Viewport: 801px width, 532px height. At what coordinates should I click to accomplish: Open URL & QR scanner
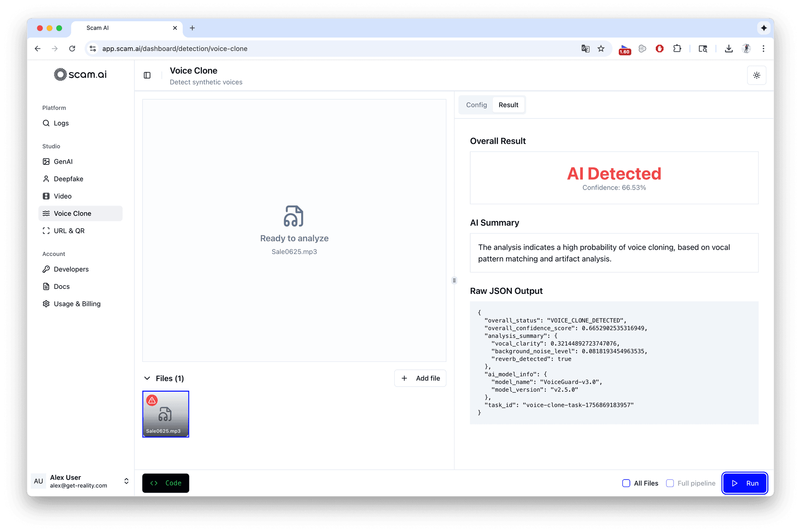click(69, 231)
